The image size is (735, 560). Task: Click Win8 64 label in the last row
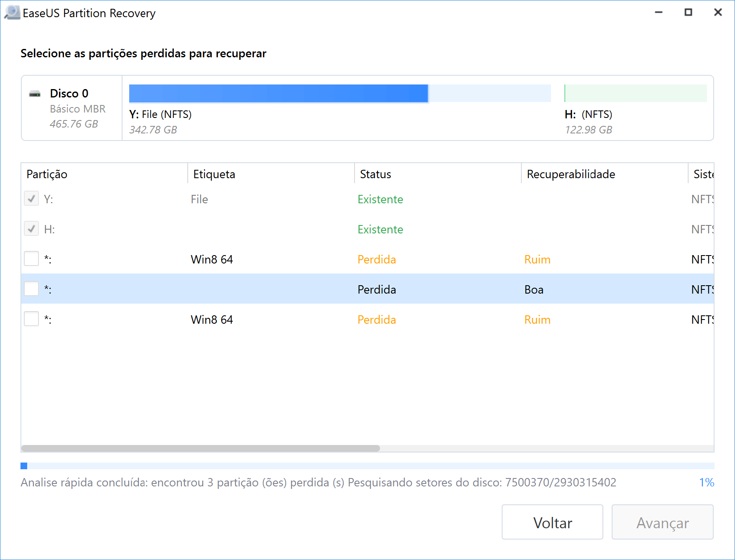(212, 320)
